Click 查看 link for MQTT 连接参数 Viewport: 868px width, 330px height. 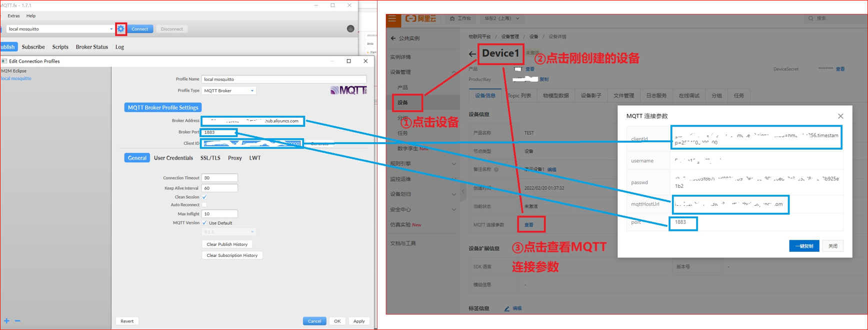point(529,225)
